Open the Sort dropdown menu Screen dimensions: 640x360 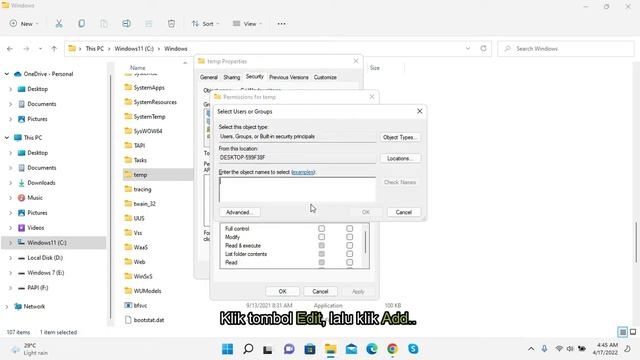pos(205,24)
